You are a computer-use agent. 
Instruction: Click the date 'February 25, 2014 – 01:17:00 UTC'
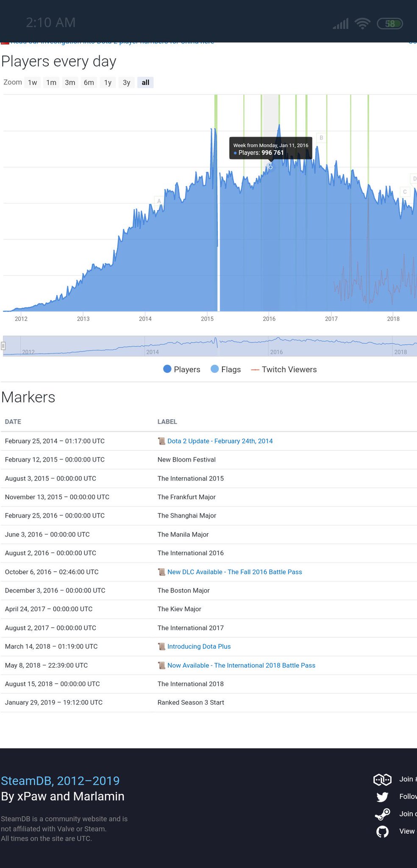click(55, 441)
